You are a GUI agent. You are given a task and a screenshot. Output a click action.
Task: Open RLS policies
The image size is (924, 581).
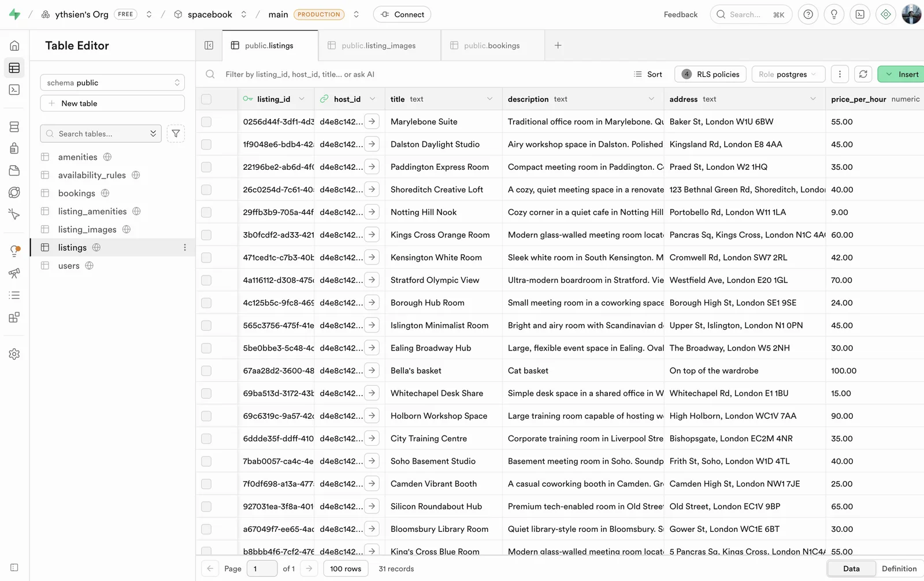[x=711, y=74]
